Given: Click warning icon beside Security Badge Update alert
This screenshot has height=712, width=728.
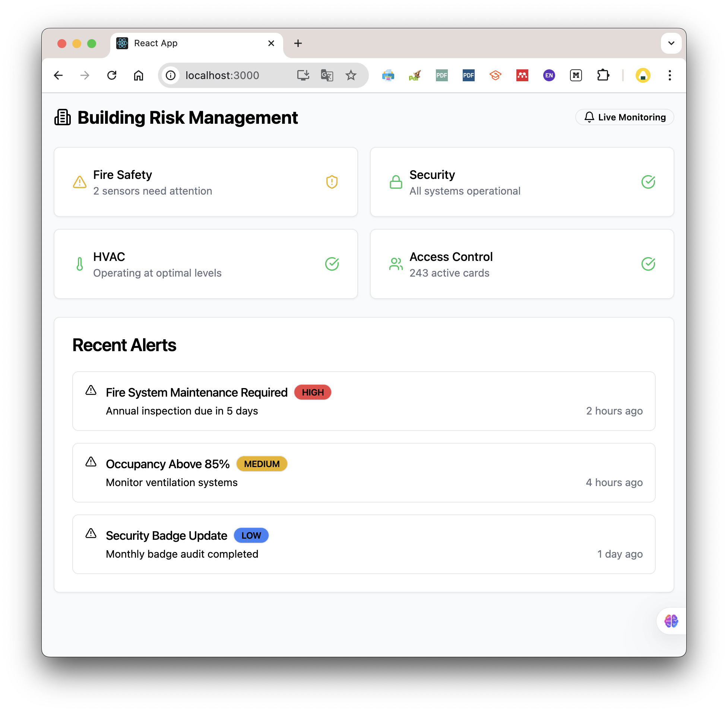Looking at the screenshot, I should [x=91, y=533].
